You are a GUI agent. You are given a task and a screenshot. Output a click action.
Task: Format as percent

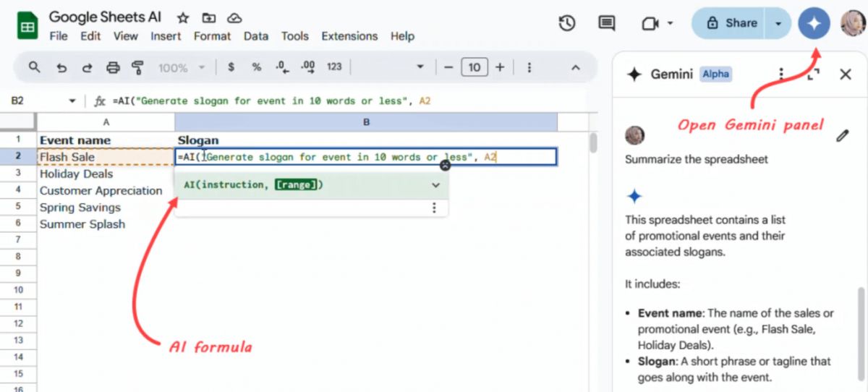[256, 67]
